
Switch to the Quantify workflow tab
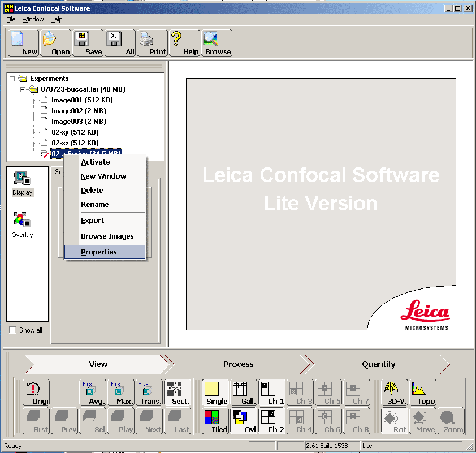(x=378, y=364)
